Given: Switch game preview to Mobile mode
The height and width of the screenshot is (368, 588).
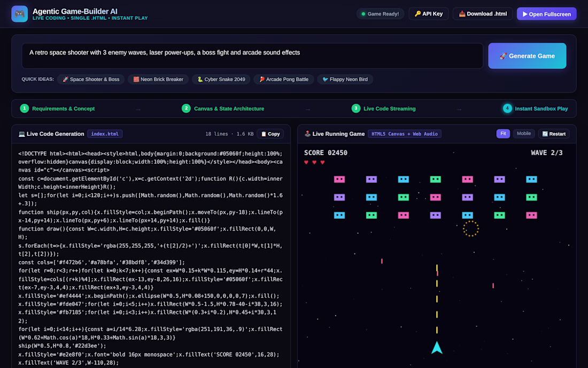Looking at the screenshot, I should pos(523,134).
